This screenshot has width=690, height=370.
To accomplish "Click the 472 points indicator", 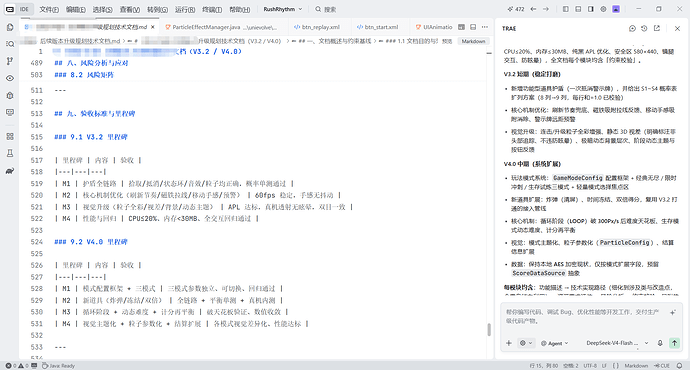I will point(516,9).
